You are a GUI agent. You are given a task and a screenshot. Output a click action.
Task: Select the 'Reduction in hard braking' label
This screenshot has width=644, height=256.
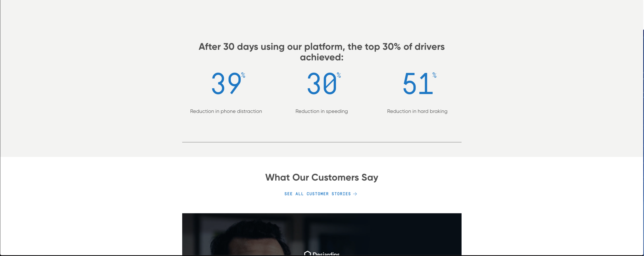click(417, 111)
